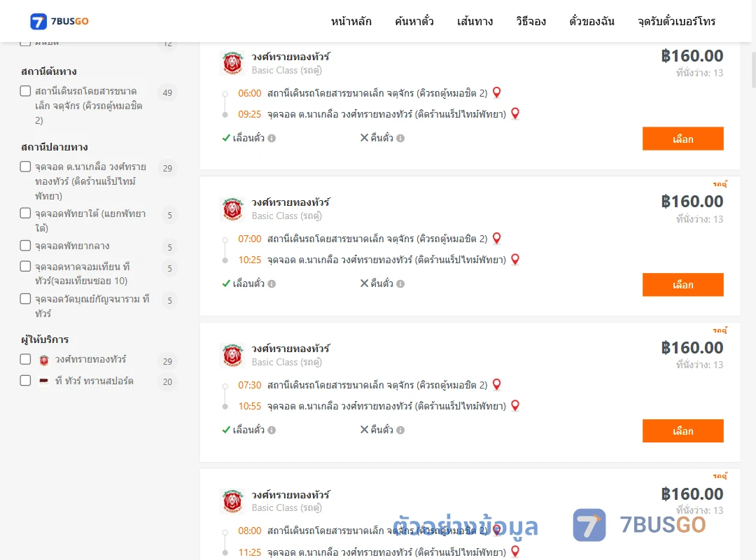The width and height of the screenshot is (756, 560).
Task: Select the 07:30 trip with เลือก button
Action: point(682,430)
